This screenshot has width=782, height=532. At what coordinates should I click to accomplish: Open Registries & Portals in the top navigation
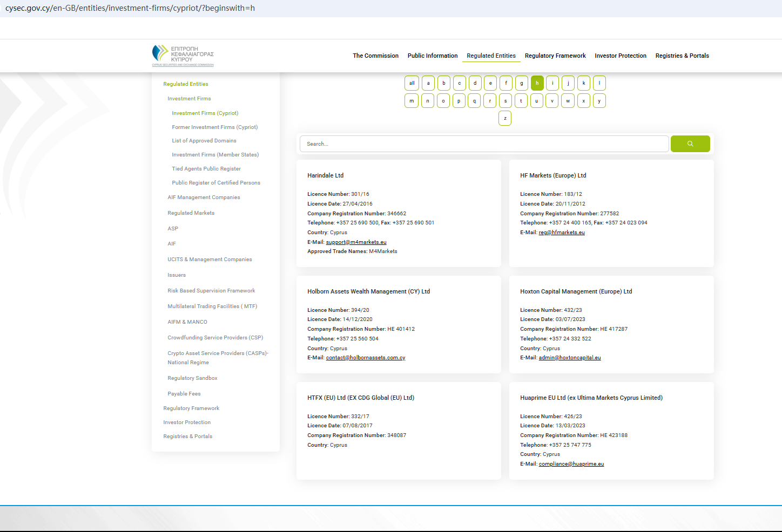click(682, 56)
